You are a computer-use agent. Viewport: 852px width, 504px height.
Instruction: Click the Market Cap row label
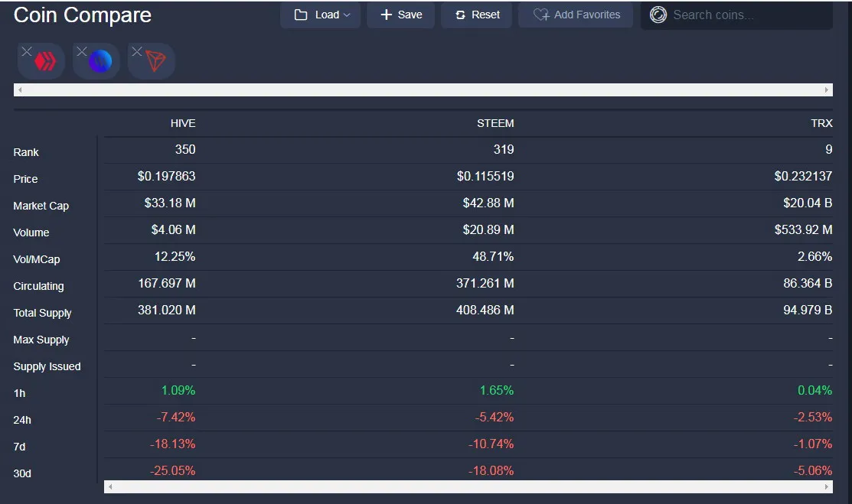click(41, 206)
